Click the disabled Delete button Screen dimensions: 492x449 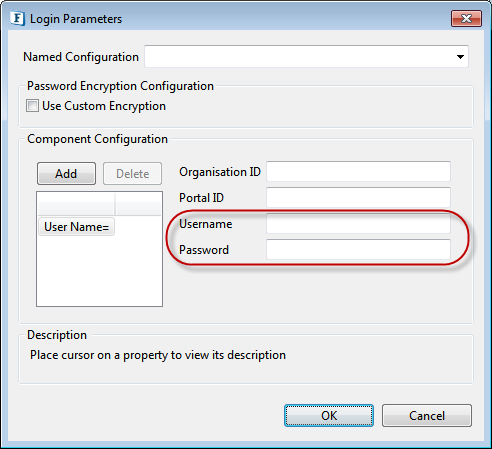coord(132,174)
